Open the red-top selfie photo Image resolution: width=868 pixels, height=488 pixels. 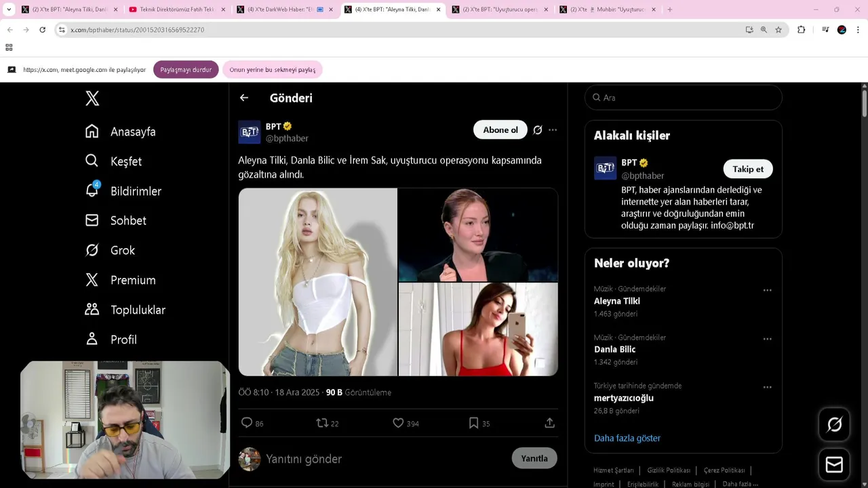[478, 329]
